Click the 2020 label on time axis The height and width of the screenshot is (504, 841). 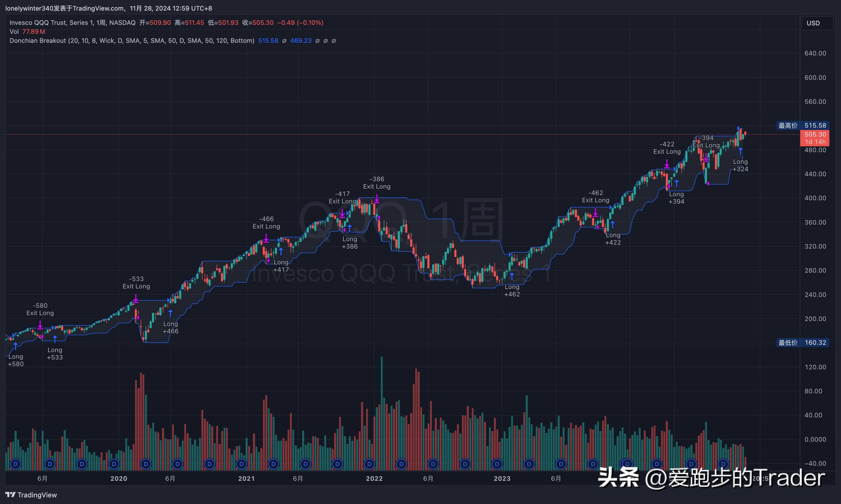pos(119,479)
